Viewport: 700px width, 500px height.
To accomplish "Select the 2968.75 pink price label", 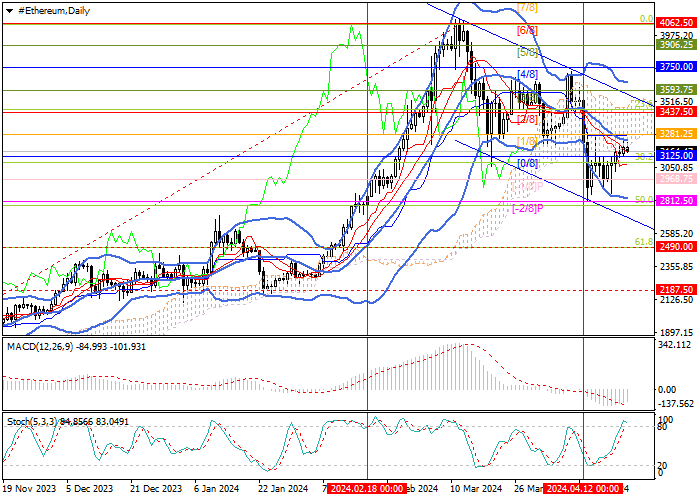I will coord(676,179).
